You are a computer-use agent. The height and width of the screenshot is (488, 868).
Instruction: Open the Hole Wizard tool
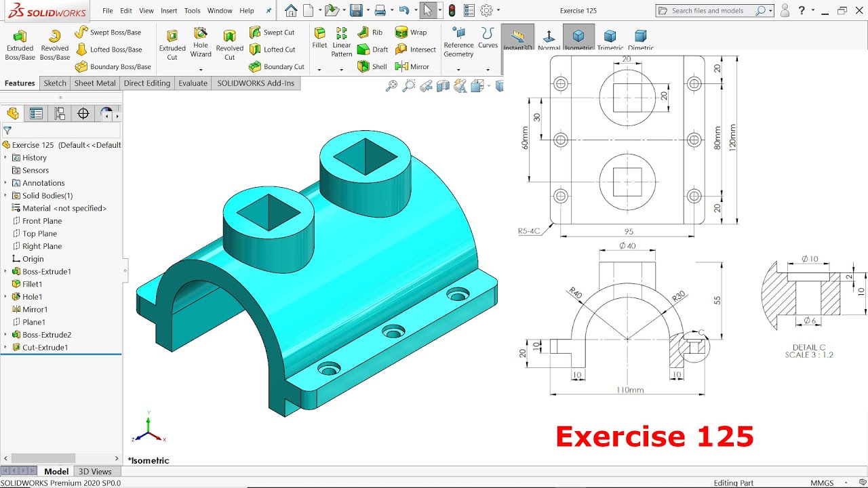(201, 42)
